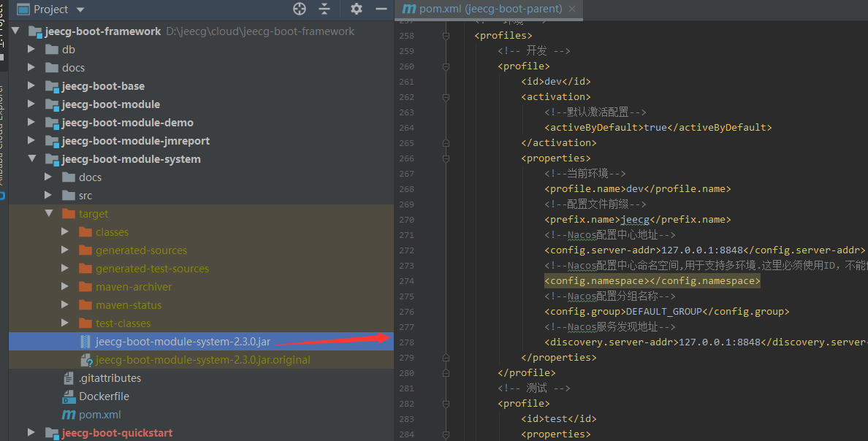Click the locate/select opened file crosshair icon
The width and height of the screenshot is (868, 441).
[x=300, y=9]
